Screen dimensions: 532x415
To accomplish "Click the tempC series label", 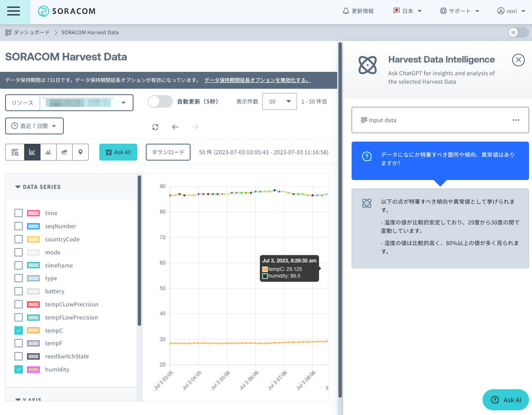I will click(x=54, y=330).
